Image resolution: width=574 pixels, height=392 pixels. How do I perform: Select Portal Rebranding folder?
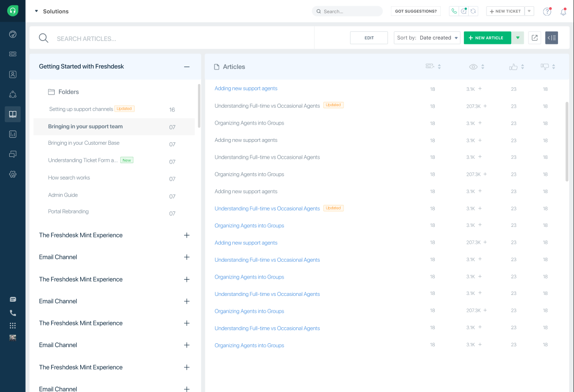pos(114,212)
